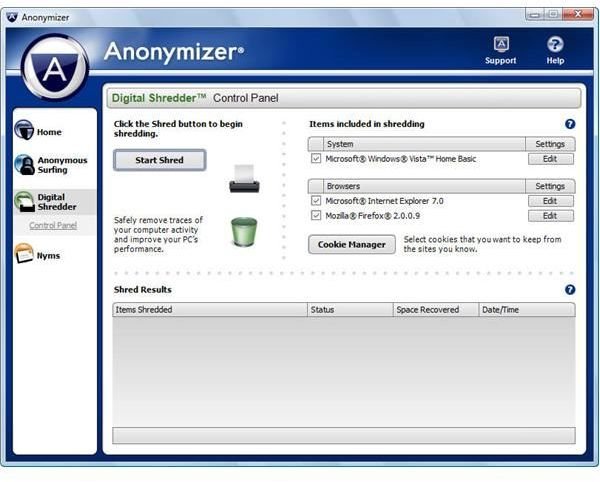
Task: Click the paper shredder illustration icon
Action: tap(245, 178)
